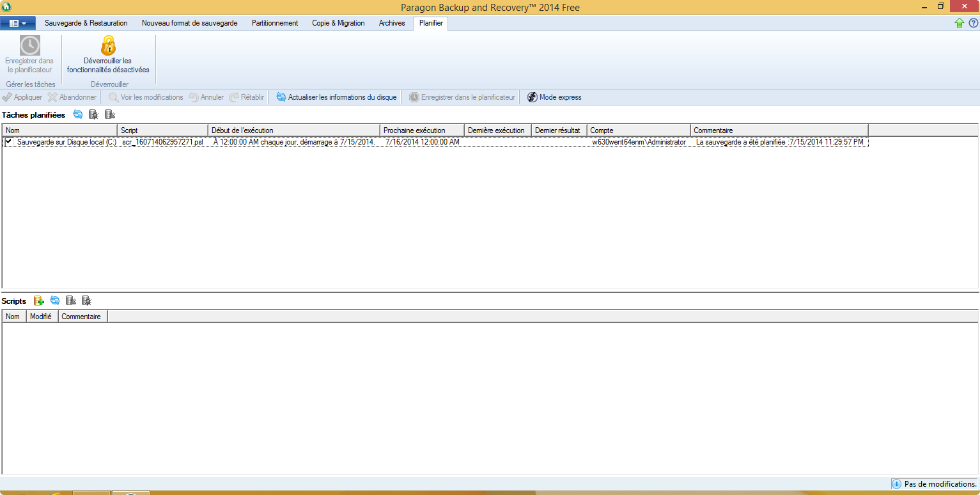Image resolution: width=980 pixels, height=495 pixels.
Task: Open Voir les modifications
Action: pyautogui.click(x=146, y=97)
